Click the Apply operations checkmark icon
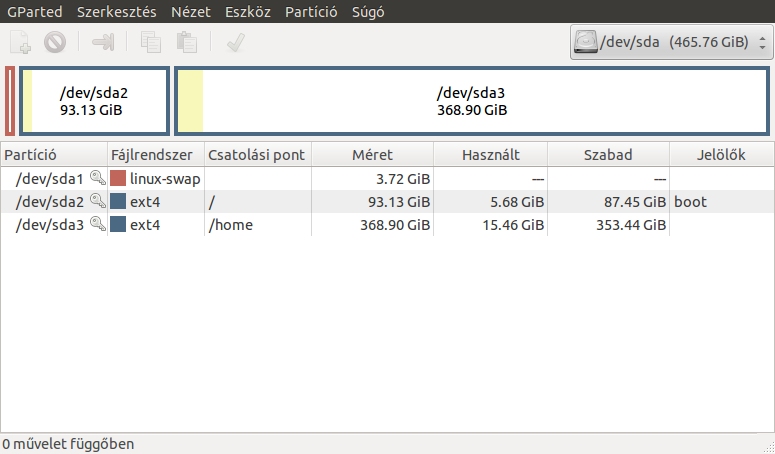 pos(236,42)
